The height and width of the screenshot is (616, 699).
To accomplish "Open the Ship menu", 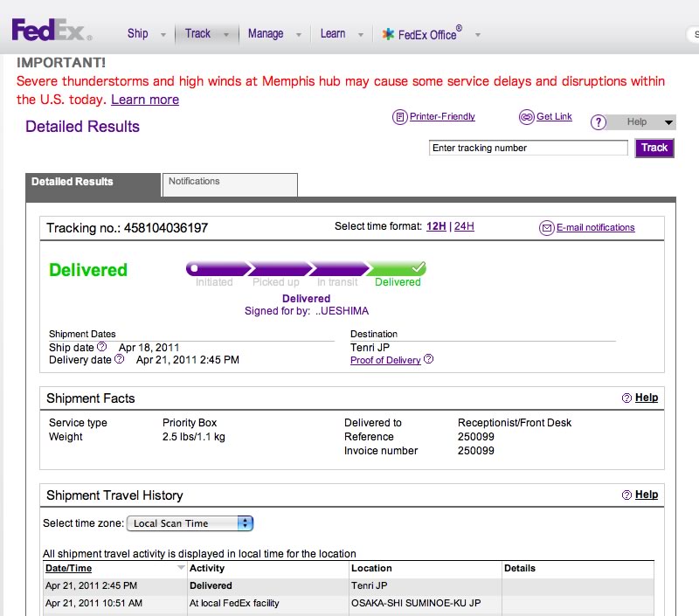I will click(x=138, y=33).
